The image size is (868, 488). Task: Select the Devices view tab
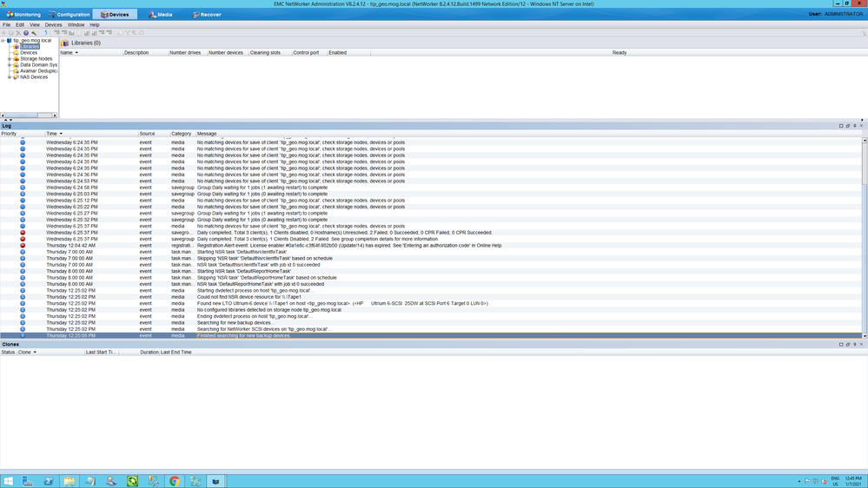pyautogui.click(x=115, y=15)
